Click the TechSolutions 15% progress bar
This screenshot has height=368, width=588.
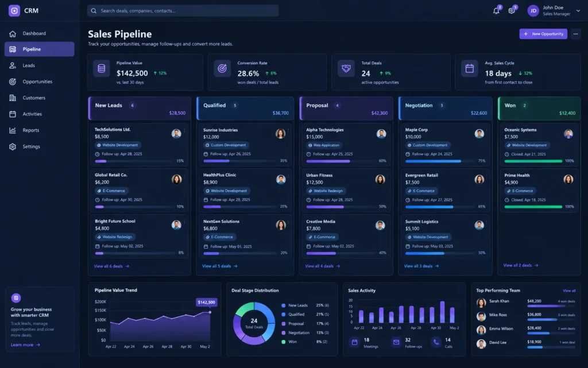[x=134, y=161]
